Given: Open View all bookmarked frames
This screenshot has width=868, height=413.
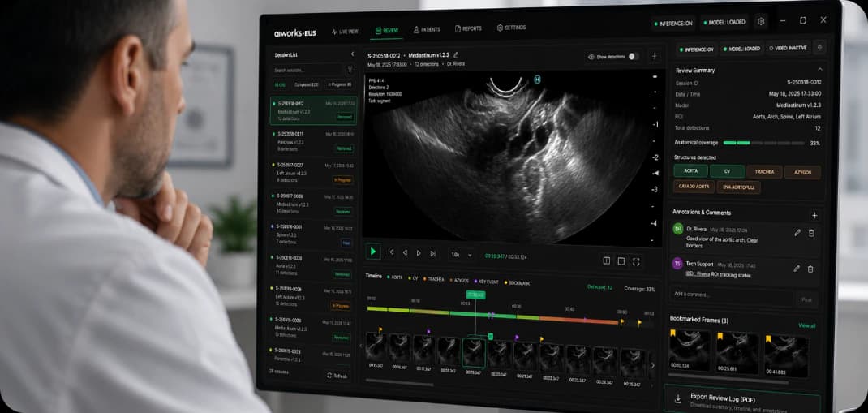Looking at the screenshot, I should point(806,325).
